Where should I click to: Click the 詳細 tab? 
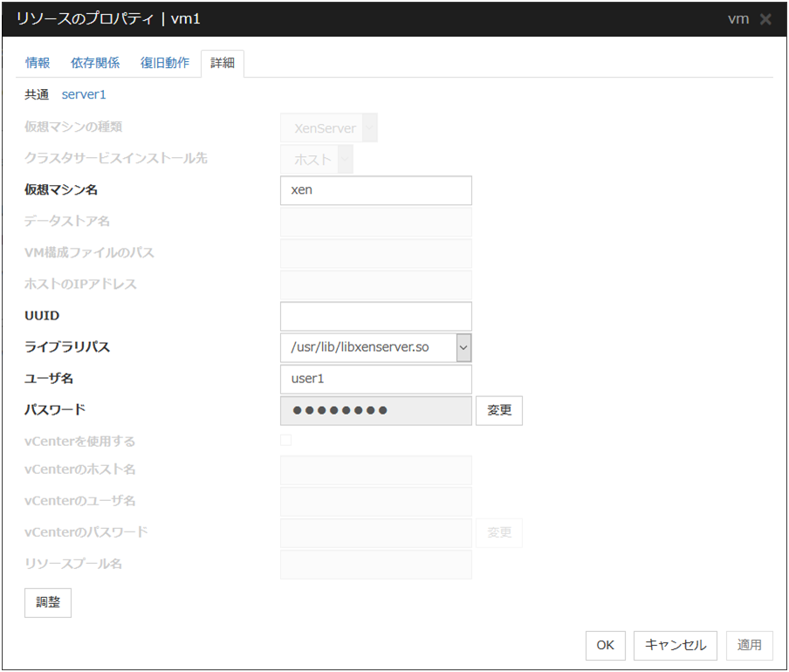223,63
